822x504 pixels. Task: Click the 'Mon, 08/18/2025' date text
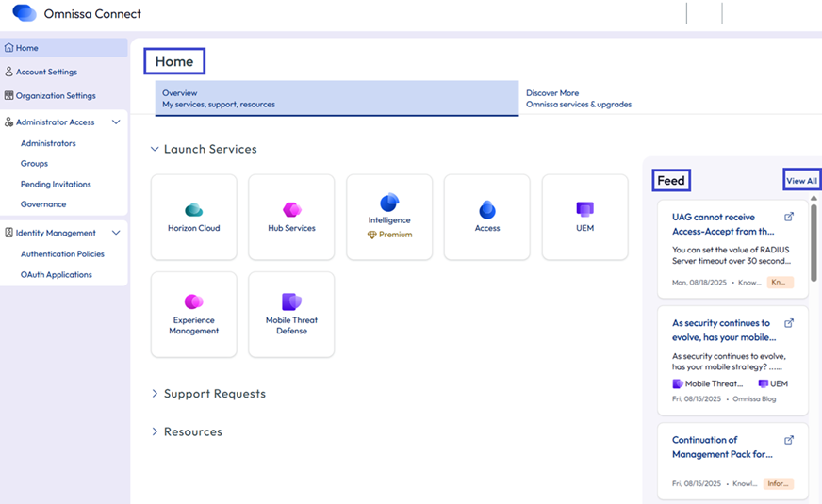pos(699,283)
